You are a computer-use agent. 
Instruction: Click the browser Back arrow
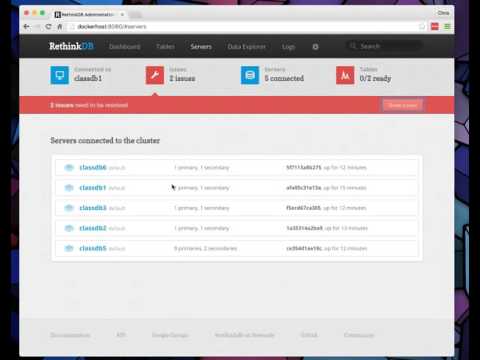tap(27, 27)
